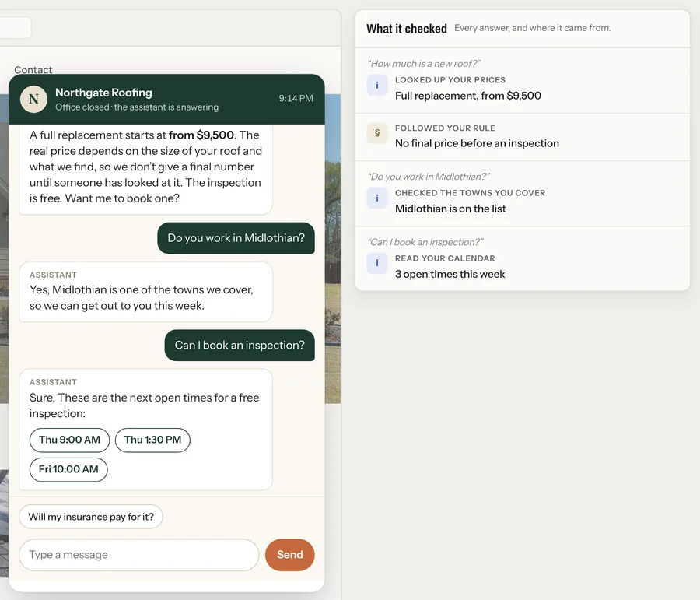This screenshot has width=700, height=600.
Task: Click the quoted 'How much is a new roof?' question
Action: (424, 64)
